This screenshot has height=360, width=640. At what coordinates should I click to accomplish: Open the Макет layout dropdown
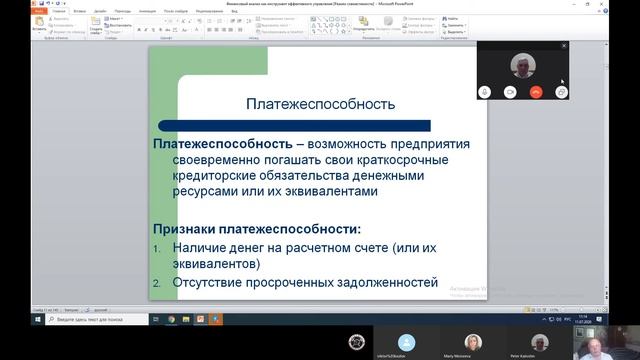tap(113, 19)
